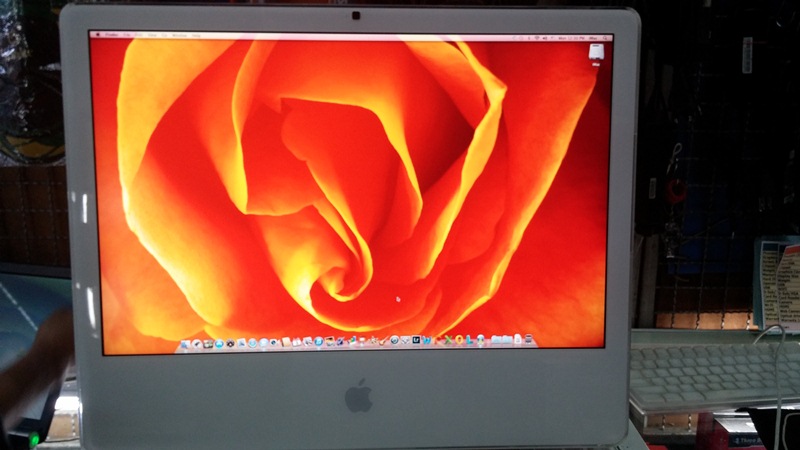The width and height of the screenshot is (800, 450).
Task: Launch Microsoft Excel green X icon
Action: click(x=448, y=340)
